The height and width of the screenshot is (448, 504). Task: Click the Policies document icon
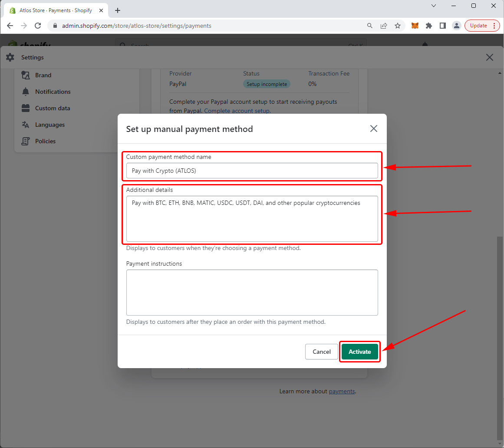point(25,141)
